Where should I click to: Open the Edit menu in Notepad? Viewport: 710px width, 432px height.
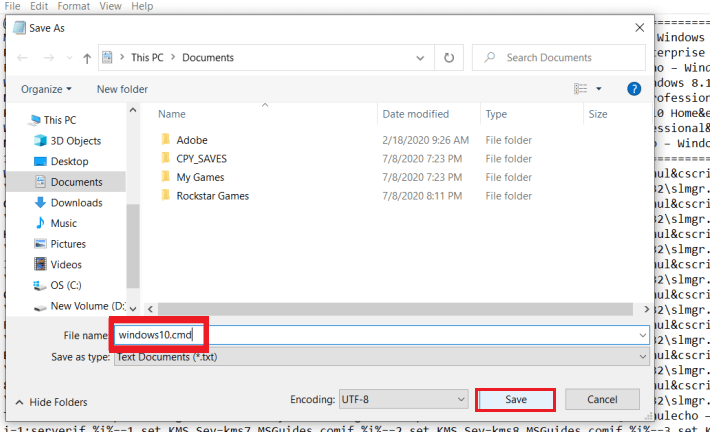(40, 6)
